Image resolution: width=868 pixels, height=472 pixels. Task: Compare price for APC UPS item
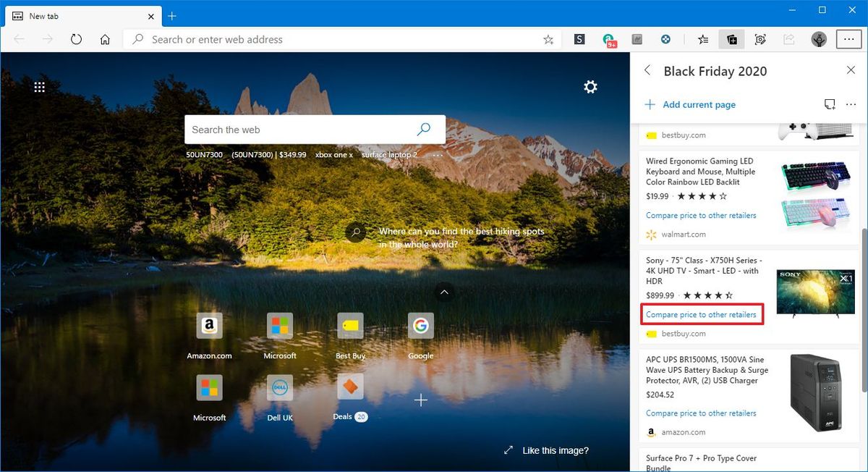pos(701,413)
